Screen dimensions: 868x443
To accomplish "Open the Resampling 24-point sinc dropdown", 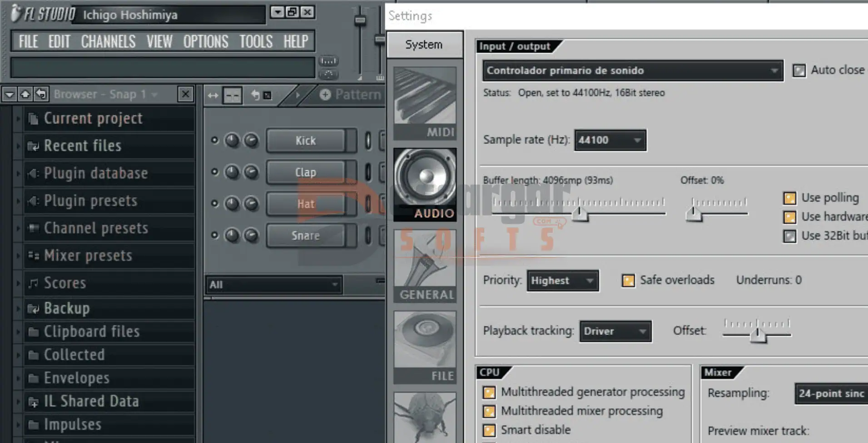I will click(831, 394).
